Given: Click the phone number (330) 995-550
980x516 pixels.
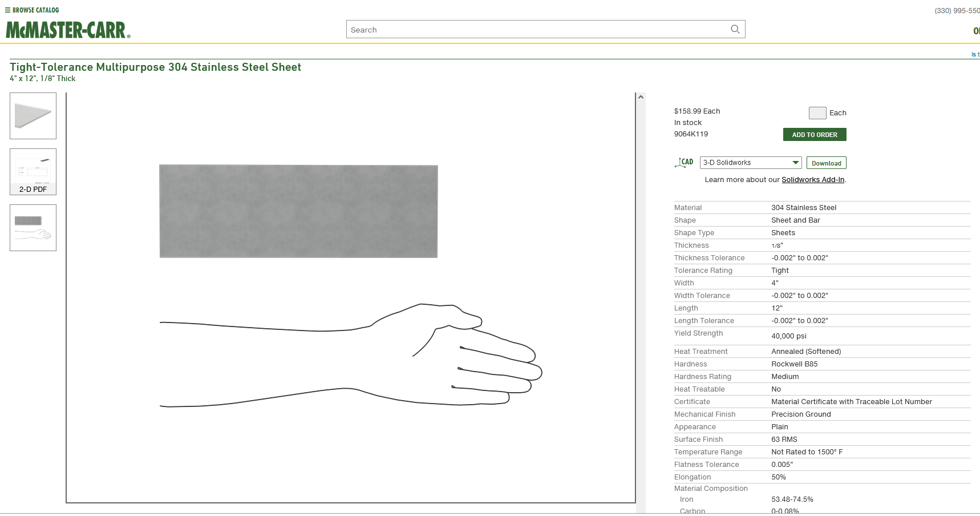Looking at the screenshot, I should [x=957, y=11].
